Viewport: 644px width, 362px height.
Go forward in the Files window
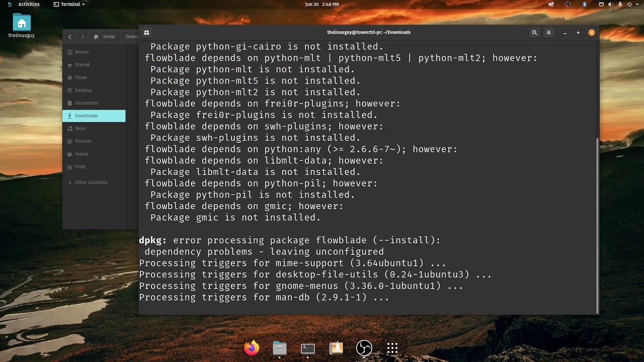[83, 37]
